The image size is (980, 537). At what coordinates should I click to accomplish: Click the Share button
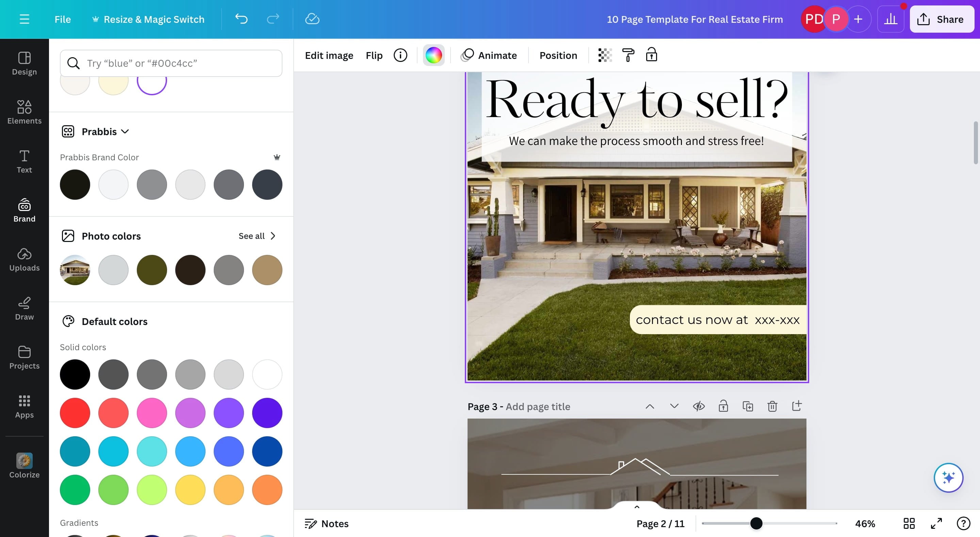[942, 19]
